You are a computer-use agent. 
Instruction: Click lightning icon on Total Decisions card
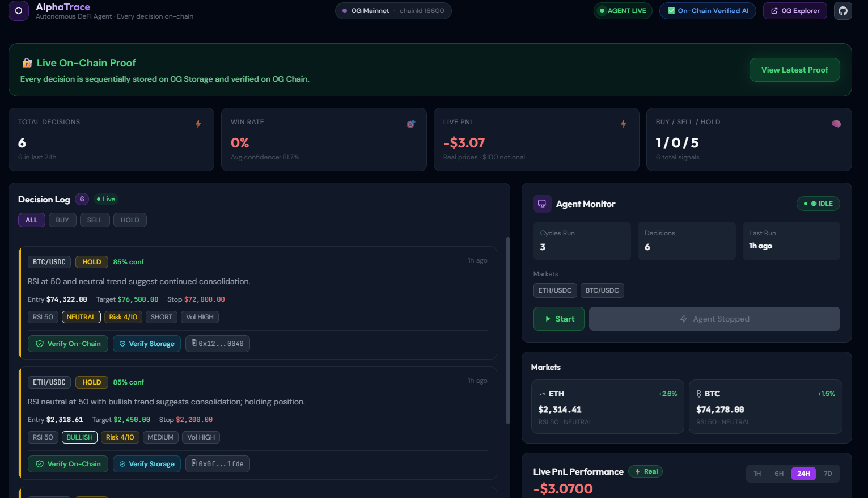click(x=198, y=124)
